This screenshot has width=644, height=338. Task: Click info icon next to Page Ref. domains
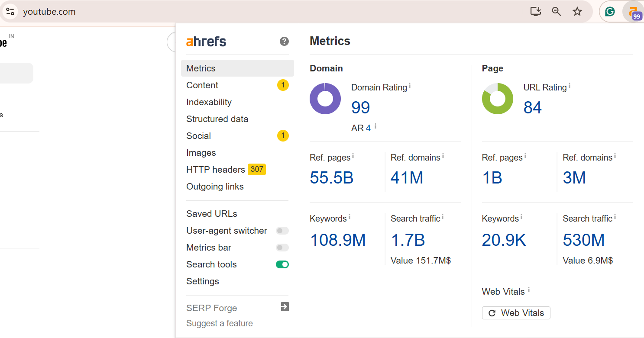(x=615, y=156)
